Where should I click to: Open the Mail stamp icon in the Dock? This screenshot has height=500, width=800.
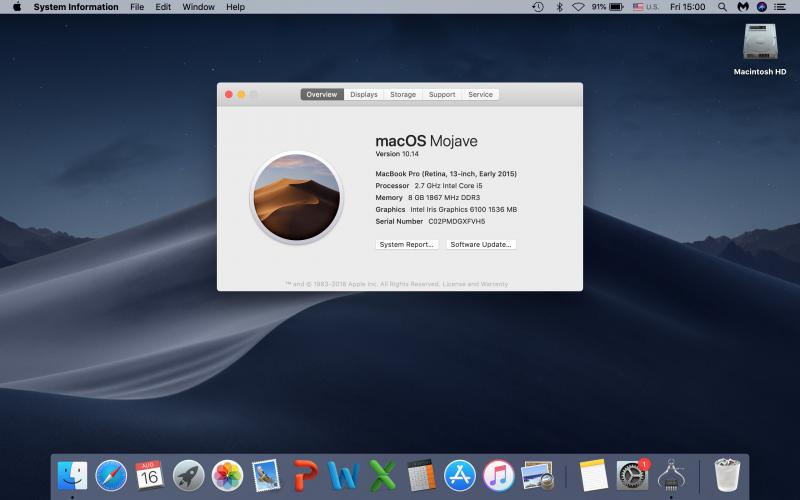coord(266,476)
